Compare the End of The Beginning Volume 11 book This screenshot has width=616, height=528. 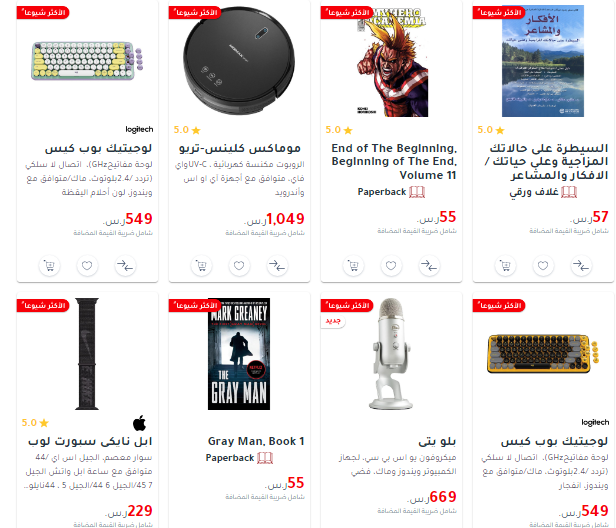point(429,266)
